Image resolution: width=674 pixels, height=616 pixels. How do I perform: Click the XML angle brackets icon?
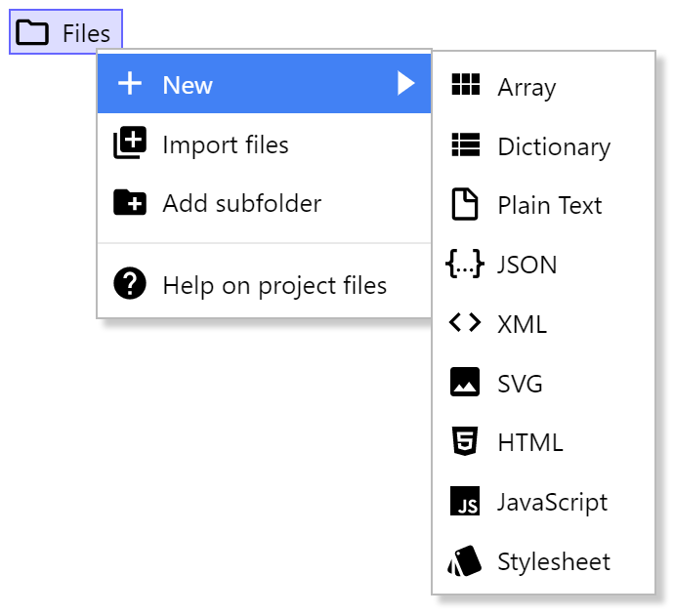pos(465,323)
